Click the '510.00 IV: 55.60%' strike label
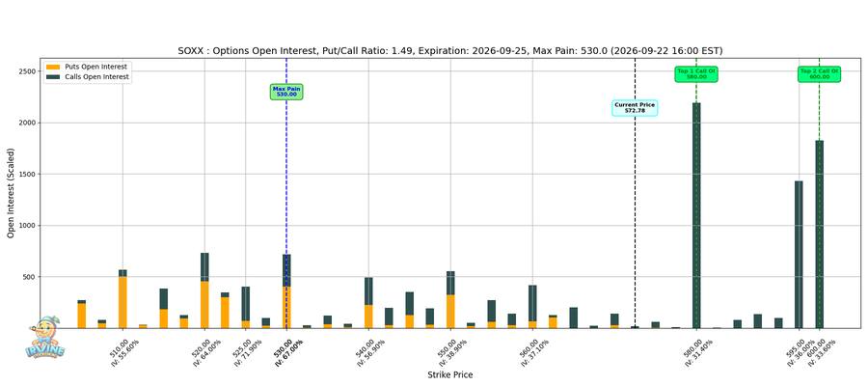This screenshot has height=386, width=868. pos(125,351)
